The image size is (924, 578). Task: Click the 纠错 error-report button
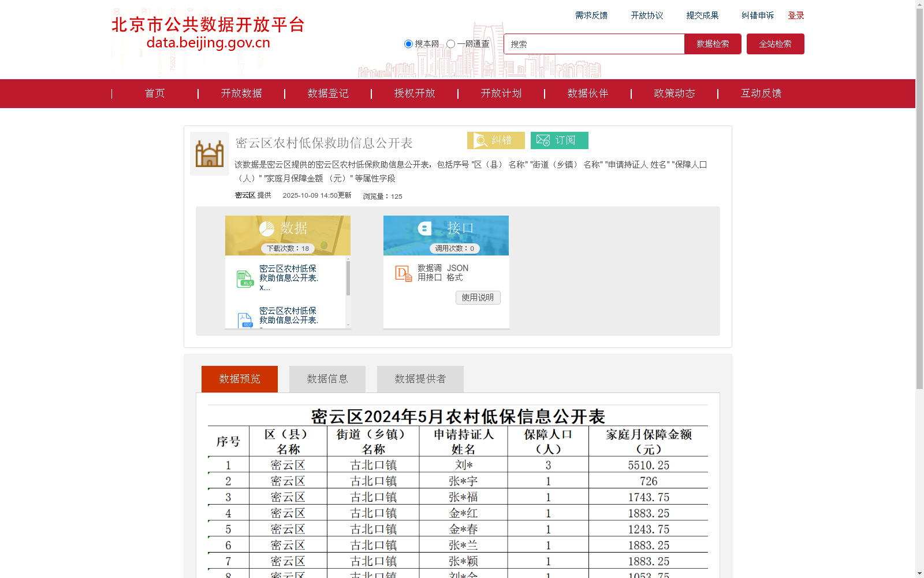click(496, 140)
